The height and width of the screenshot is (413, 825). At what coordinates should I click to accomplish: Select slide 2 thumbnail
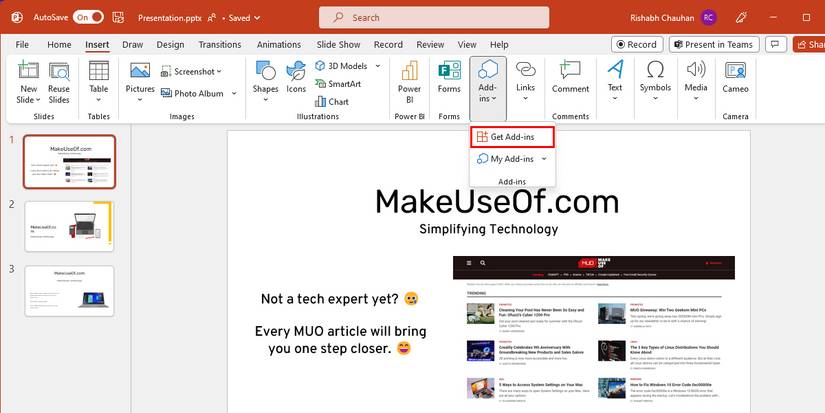coord(69,227)
